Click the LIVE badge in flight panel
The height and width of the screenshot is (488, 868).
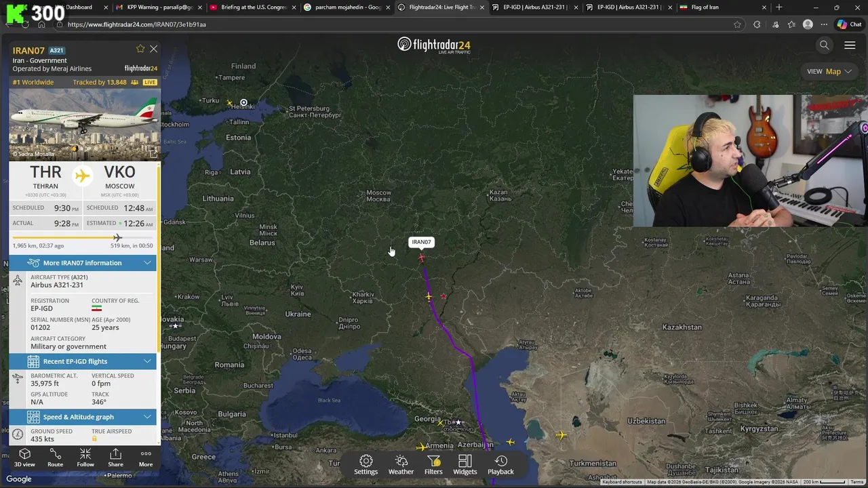point(149,82)
